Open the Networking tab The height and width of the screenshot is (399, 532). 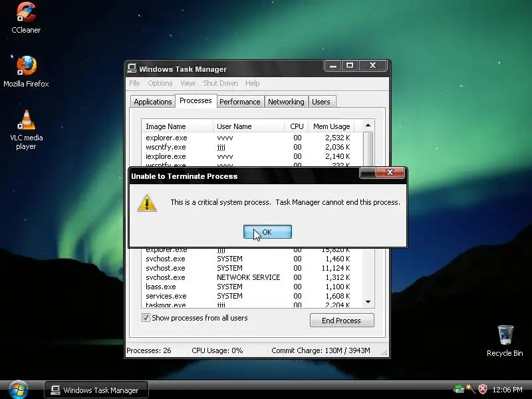click(x=286, y=102)
